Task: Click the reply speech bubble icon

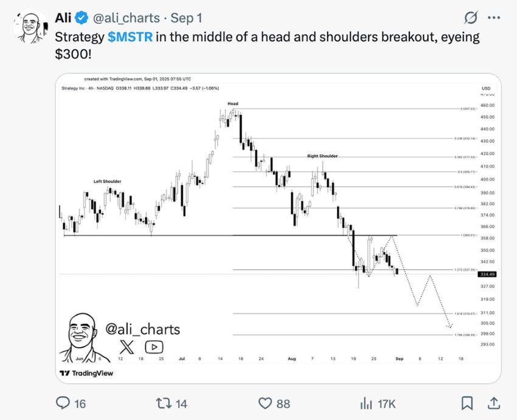Action: point(63,402)
